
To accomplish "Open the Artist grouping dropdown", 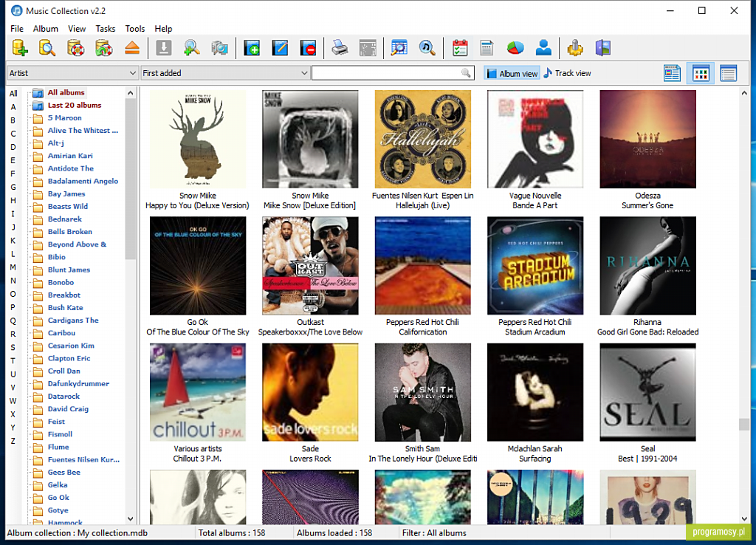I will [73, 73].
